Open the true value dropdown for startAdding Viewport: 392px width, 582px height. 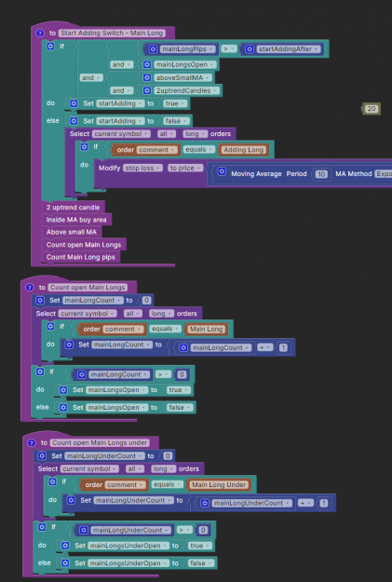coord(174,103)
